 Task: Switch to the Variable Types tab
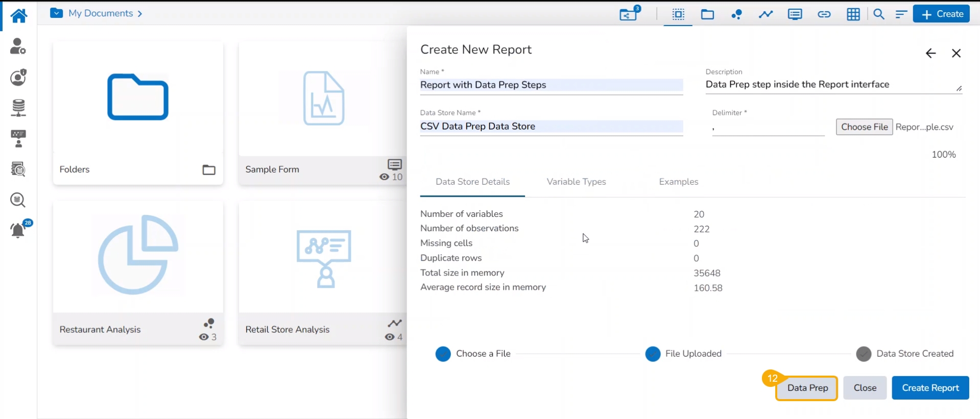(x=576, y=182)
